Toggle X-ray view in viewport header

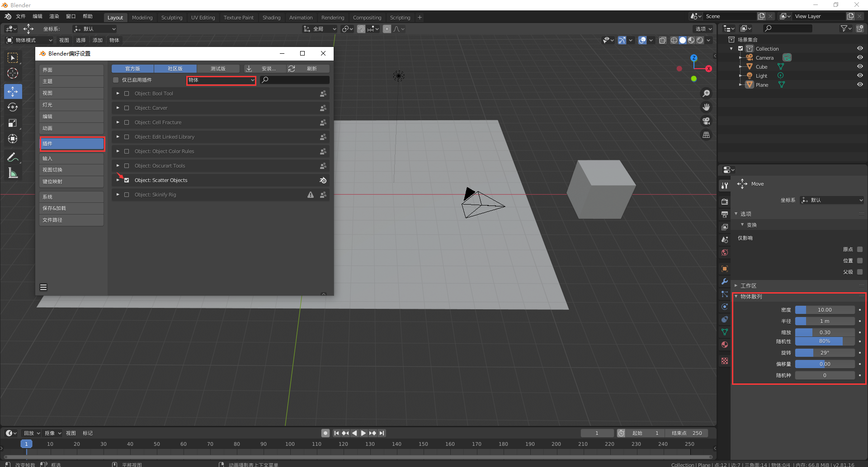(662, 40)
